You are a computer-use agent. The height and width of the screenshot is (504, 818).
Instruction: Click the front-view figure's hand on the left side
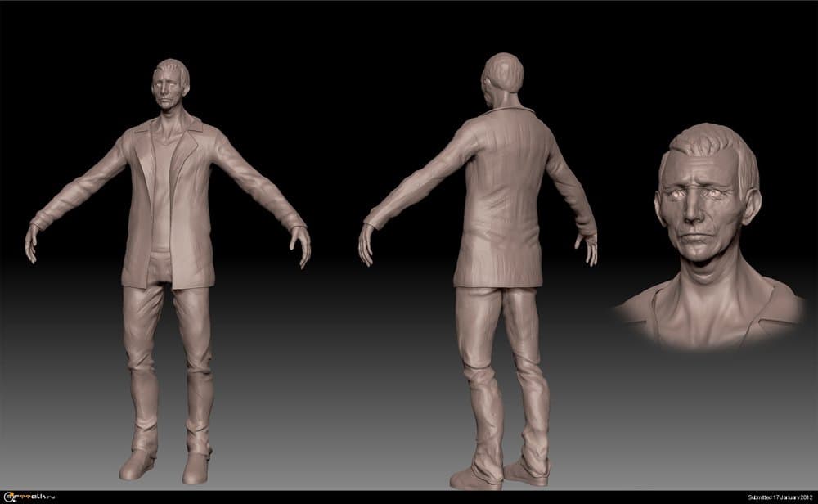[x=31, y=241]
